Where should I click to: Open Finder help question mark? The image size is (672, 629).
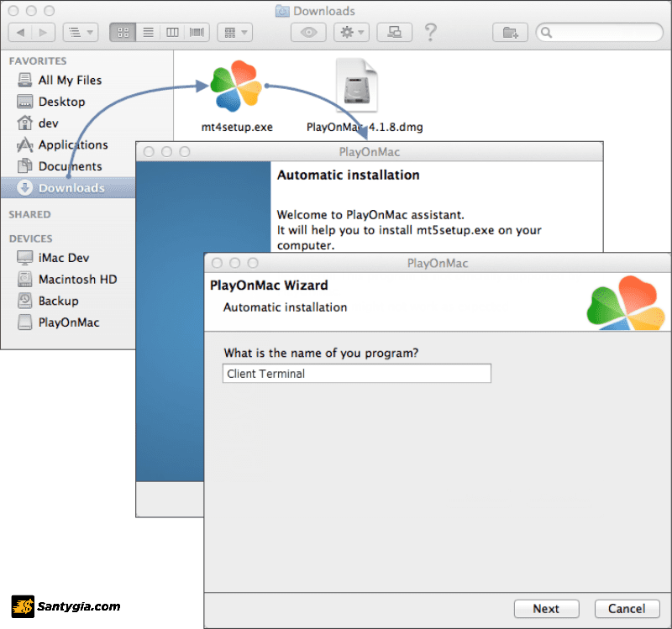(x=431, y=33)
